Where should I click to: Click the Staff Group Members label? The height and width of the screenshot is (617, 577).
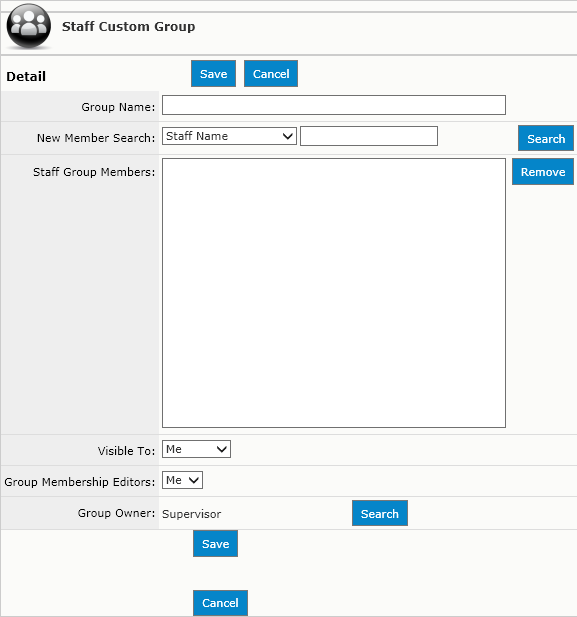click(x=94, y=172)
